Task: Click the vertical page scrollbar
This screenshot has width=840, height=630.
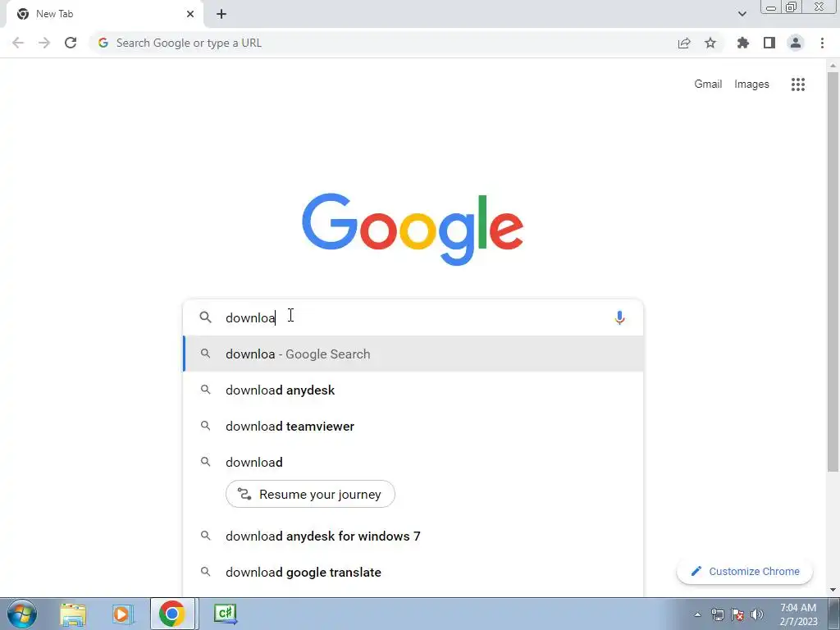Action: click(x=833, y=272)
